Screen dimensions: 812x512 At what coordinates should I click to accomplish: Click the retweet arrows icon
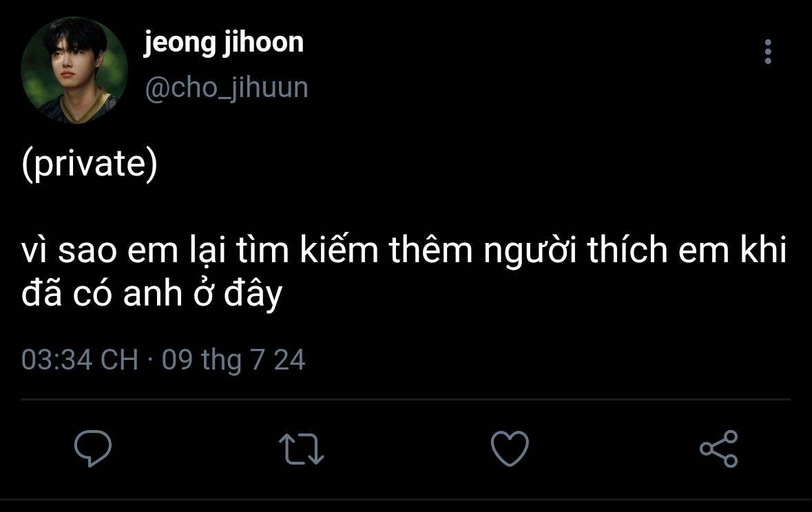(303, 449)
